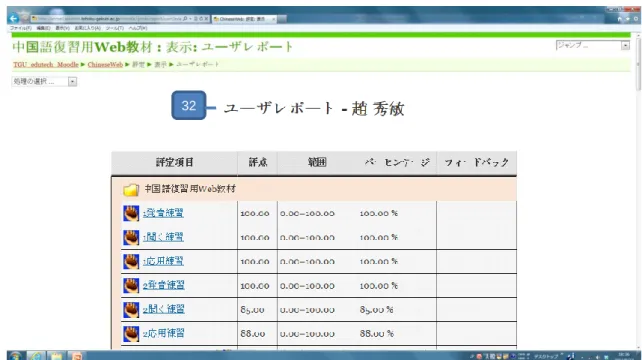Viewport: 642px width, 360px height.
Task: Click the 85.00 grade for 2聞く練習
Action: pyautogui.click(x=252, y=310)
